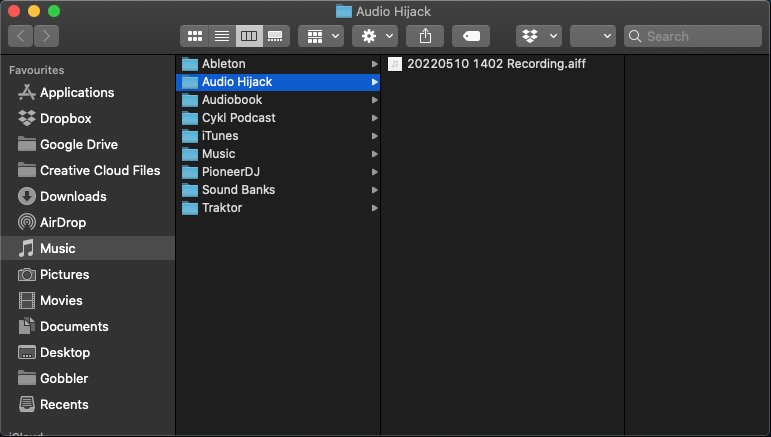Image resolution: width=771 pixels, height=437 pixels.
Task: Click the Google Drive folder icon in sidebar
Action: (x=27, y=144)
